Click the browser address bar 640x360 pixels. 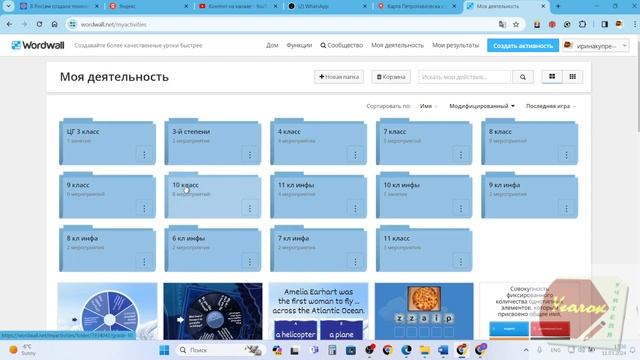click(x=282, y=24)
